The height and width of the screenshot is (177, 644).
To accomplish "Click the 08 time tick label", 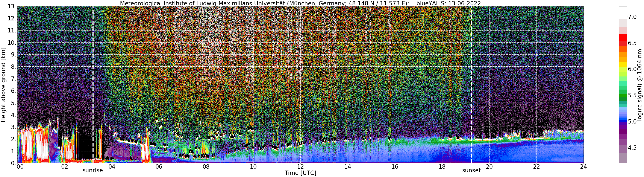I will click(x=206, y=166).
